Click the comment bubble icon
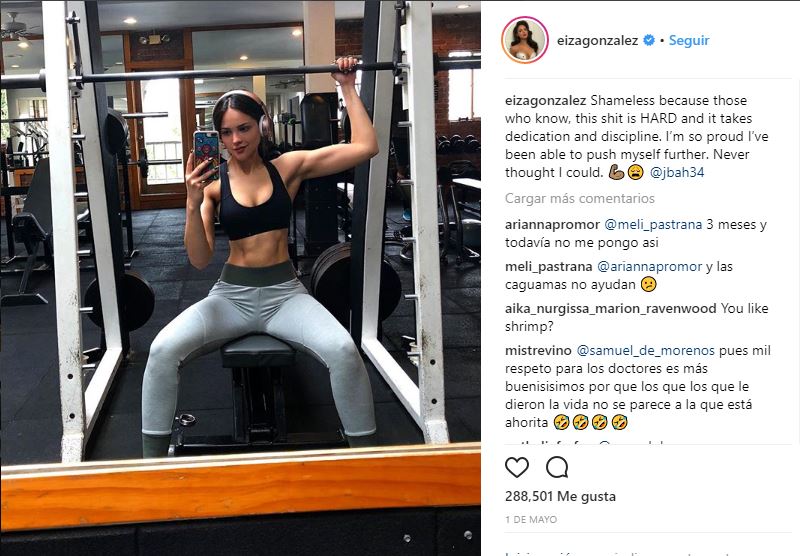800x556 pixels. pos(557,467)
